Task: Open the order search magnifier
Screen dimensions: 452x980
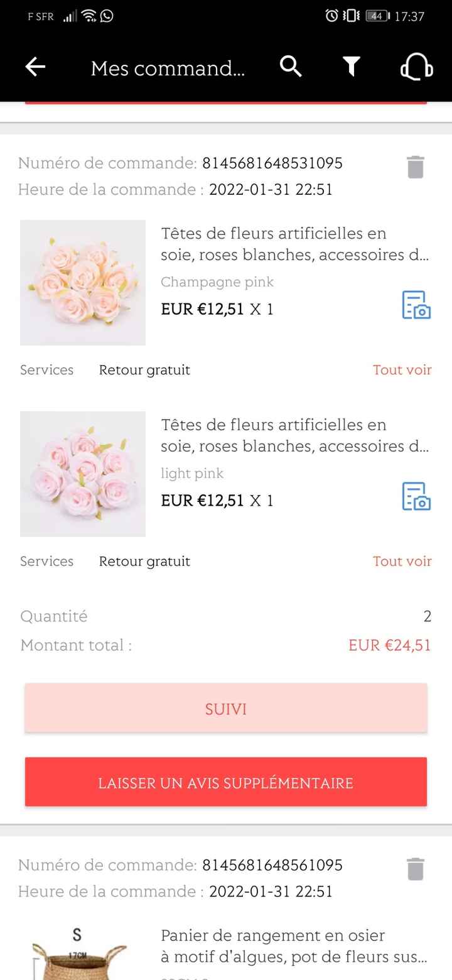Action: point(291,66)
